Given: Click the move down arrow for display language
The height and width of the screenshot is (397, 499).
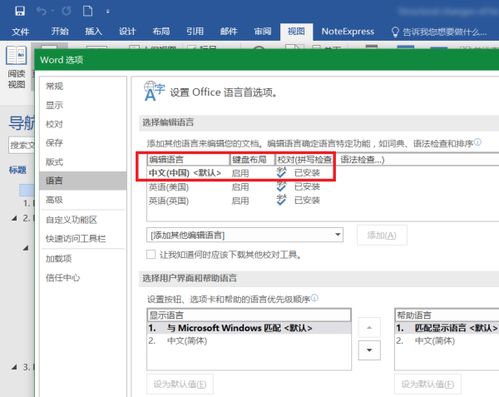Looking at the screenshot, I should (369, 350).
